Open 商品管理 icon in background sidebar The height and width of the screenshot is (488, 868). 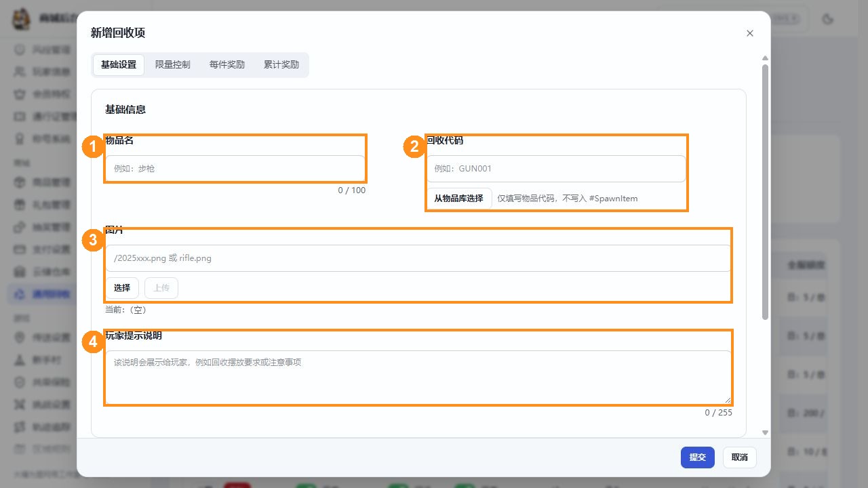coord(20,182)
